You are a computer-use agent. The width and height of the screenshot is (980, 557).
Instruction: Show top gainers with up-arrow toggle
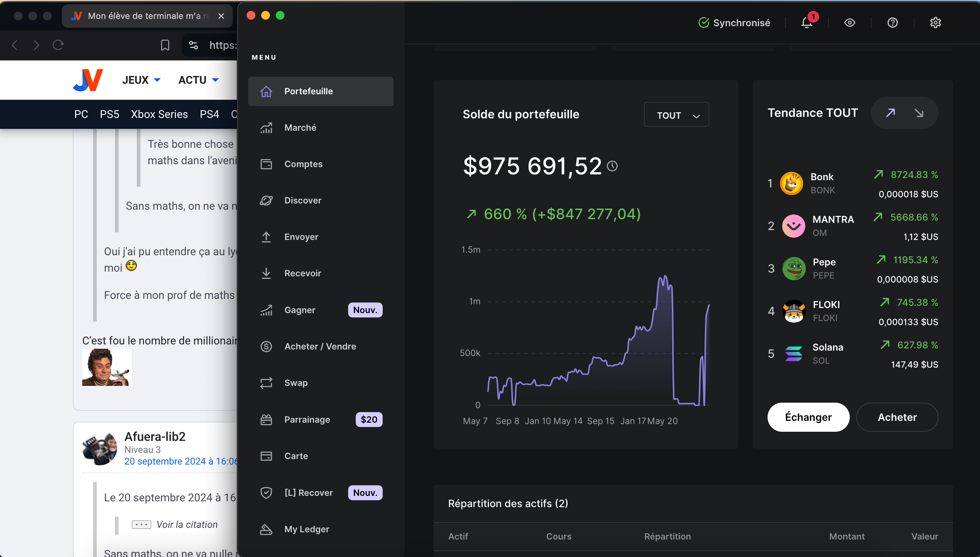click(x=891, y=113)
